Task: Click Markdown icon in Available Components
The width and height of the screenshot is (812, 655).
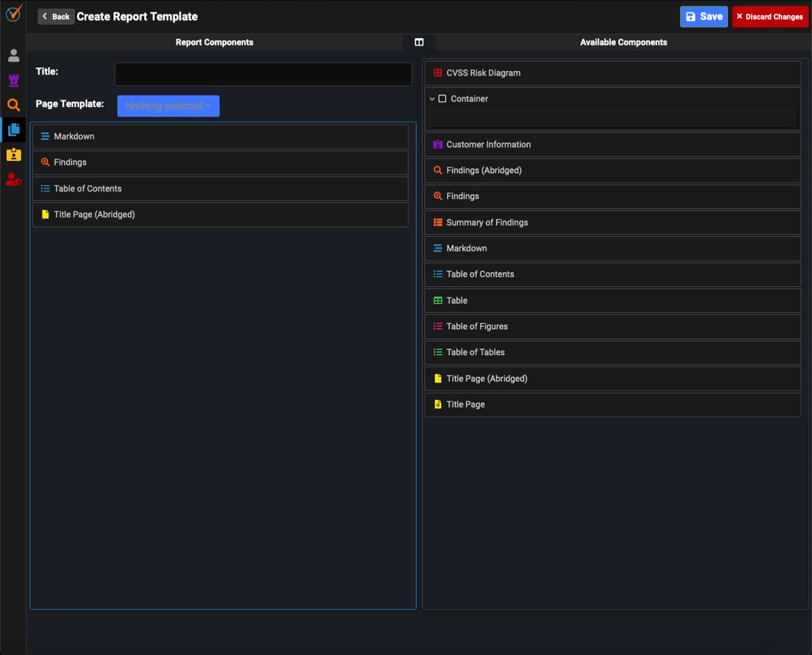Action: pyautogui.click(x=438, y=248)
